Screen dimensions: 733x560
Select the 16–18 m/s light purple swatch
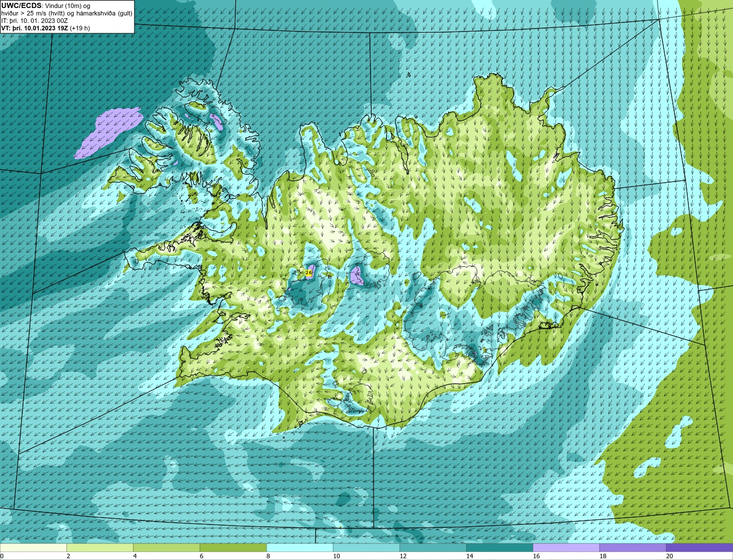[566, 547]
